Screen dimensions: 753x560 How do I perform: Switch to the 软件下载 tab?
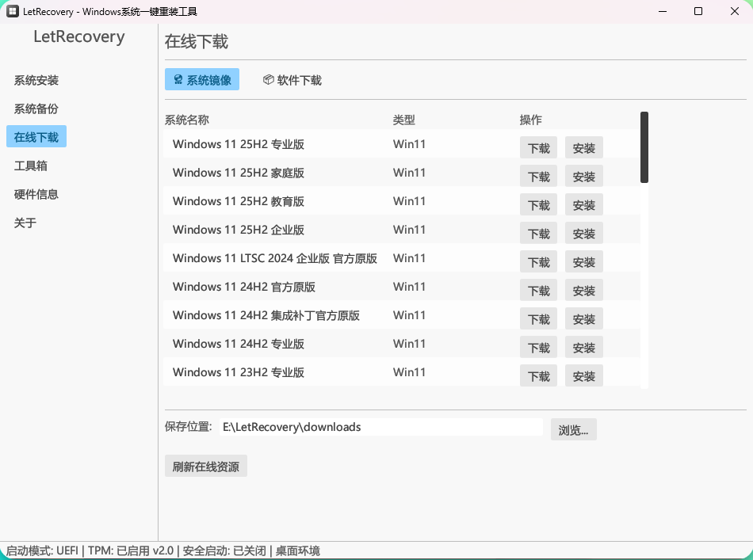(292, 80)
